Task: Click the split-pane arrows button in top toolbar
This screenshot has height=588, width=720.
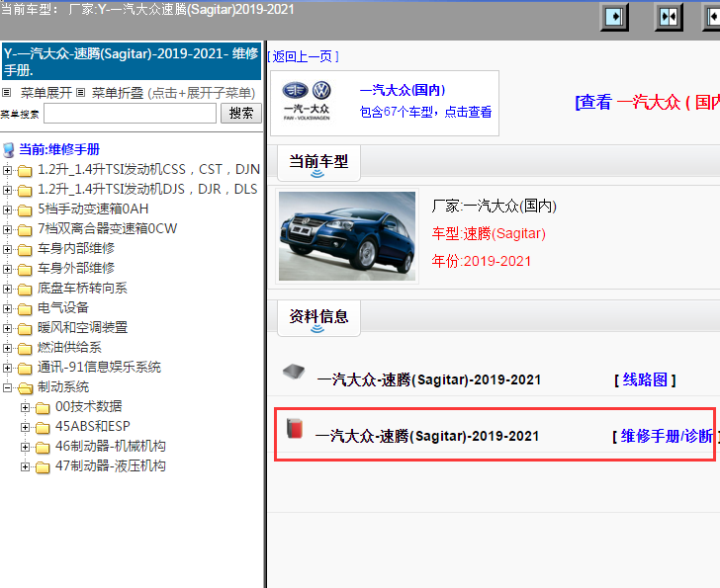Action: 669,18
